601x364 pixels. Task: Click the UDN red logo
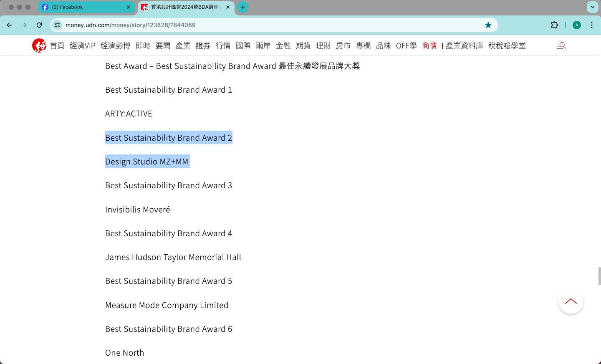pyautogui.click(x=39, y=45)
